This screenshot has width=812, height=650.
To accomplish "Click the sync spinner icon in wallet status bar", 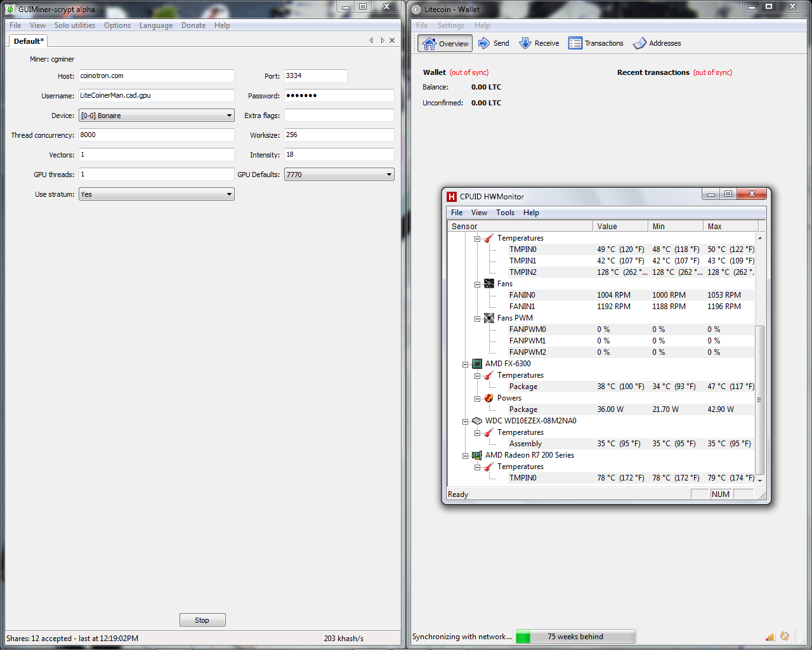I will [x=785, y=637].
